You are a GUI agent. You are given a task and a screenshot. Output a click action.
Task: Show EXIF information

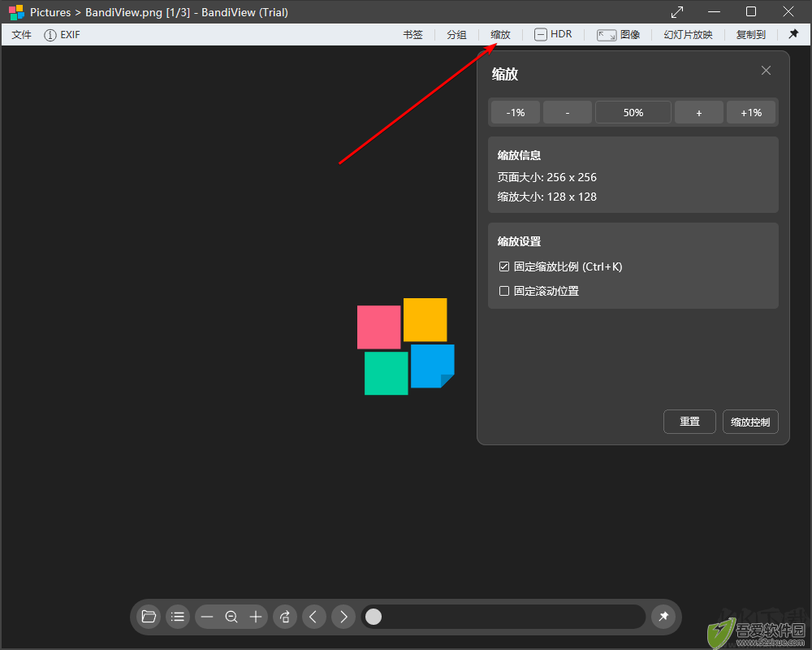tap(63, 35)
